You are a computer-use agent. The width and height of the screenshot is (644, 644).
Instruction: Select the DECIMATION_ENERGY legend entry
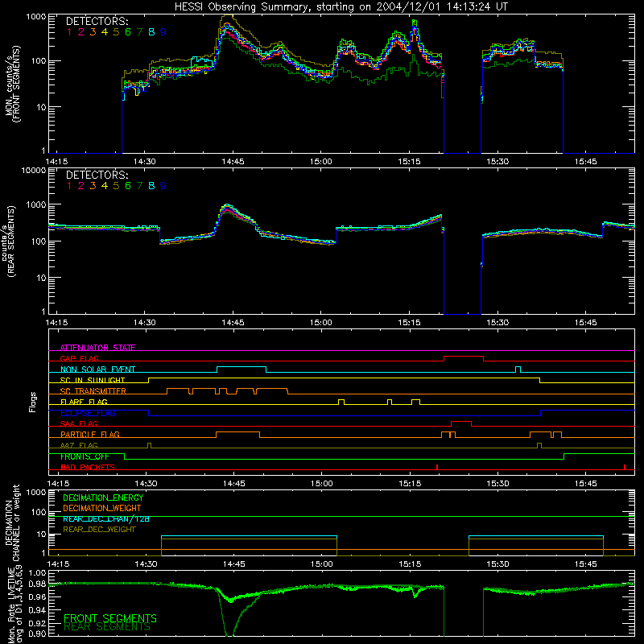click(x=103, y=497)
